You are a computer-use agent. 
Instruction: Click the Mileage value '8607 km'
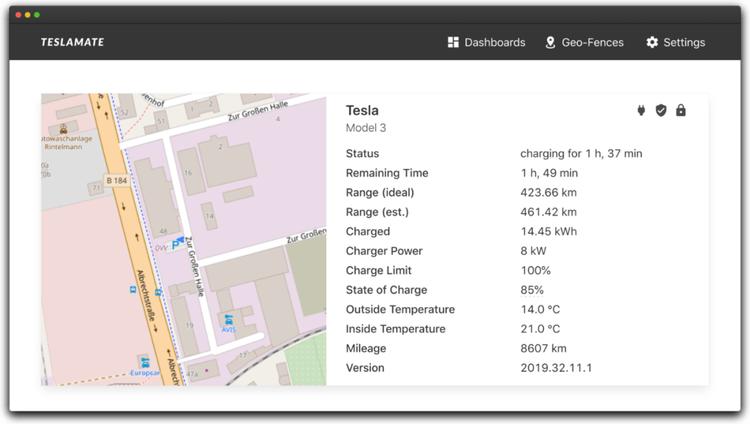(x=543, y=348)
